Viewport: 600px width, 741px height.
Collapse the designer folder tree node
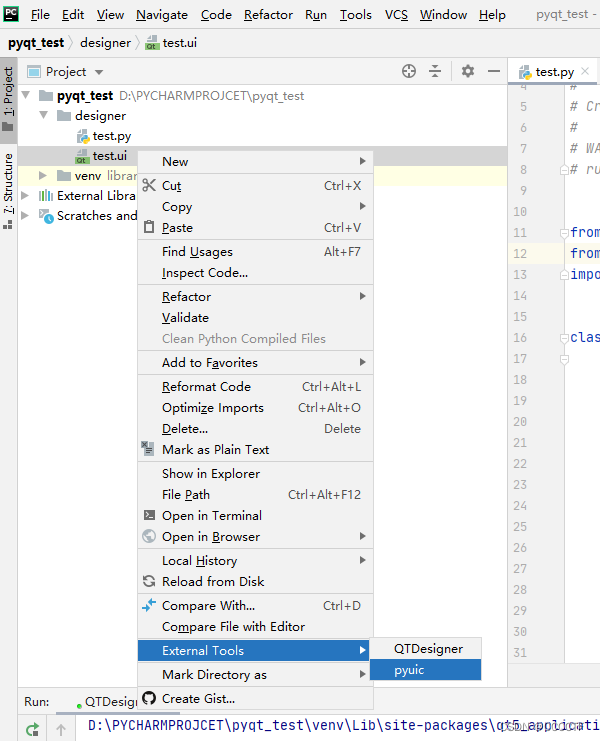point(43,115)
